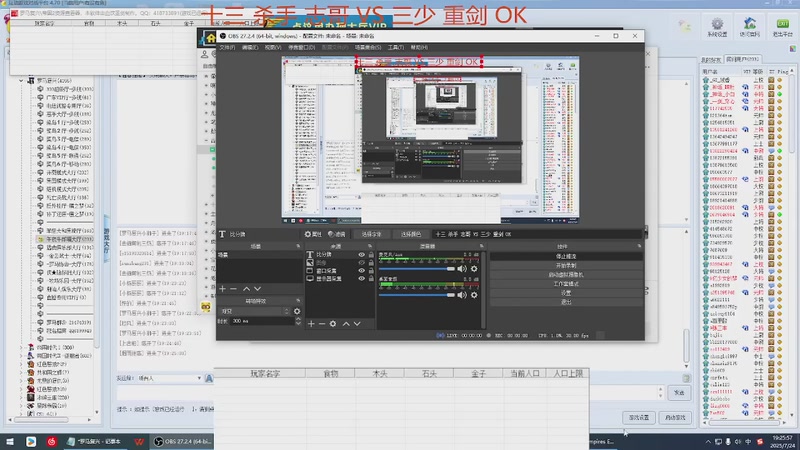Toggle visibility eye of 显示器采集 source

(x=361, y=279)
